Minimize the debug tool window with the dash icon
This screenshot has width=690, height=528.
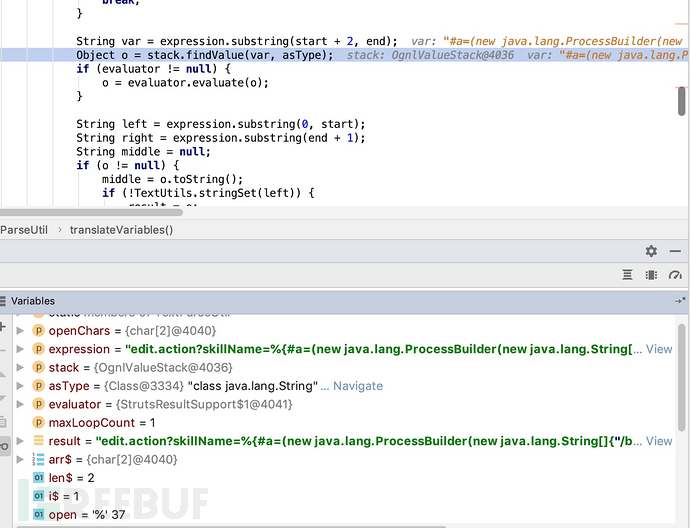(x=675, y=251)
